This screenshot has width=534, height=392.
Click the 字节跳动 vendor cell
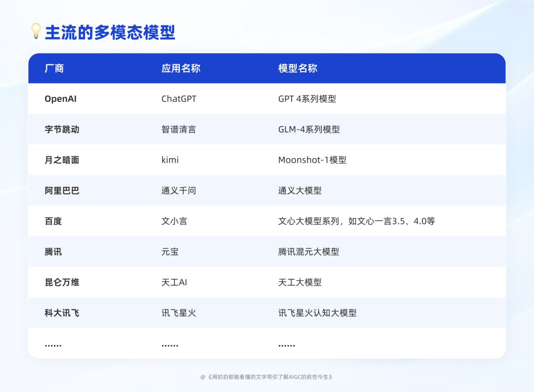(x=62, y=130)
